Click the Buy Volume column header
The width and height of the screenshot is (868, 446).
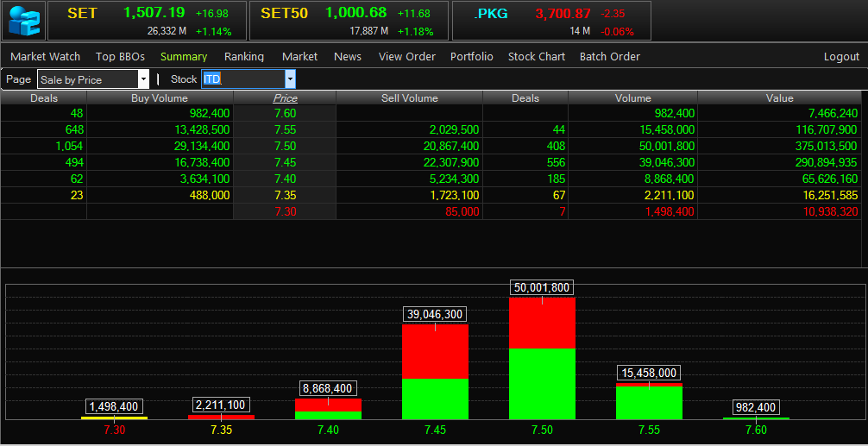160,98
